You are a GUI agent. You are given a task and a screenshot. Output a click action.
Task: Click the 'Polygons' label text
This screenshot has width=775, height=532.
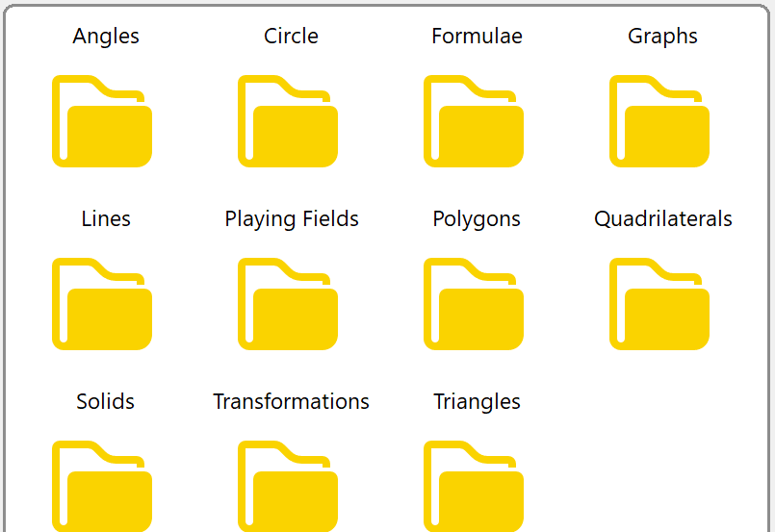click(477, 219)
